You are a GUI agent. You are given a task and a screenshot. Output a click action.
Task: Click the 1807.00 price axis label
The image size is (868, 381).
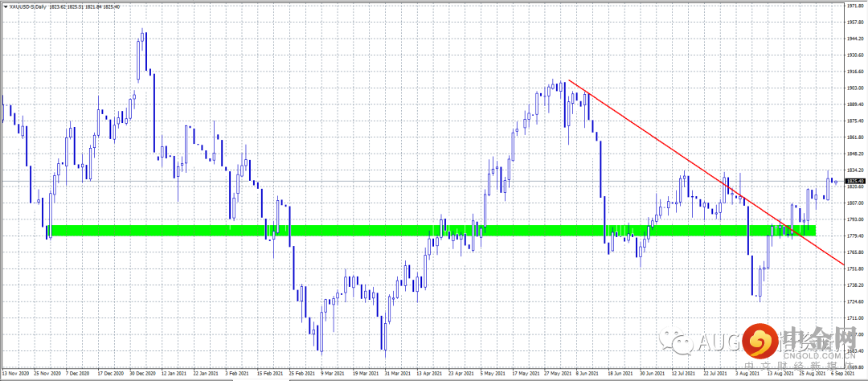(856, 203)
